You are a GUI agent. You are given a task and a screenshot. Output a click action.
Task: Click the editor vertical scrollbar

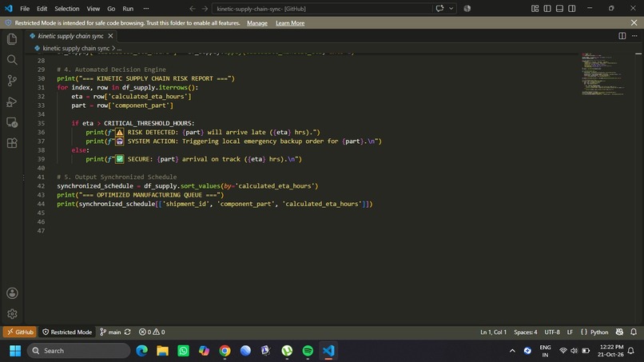click(638, 188)
